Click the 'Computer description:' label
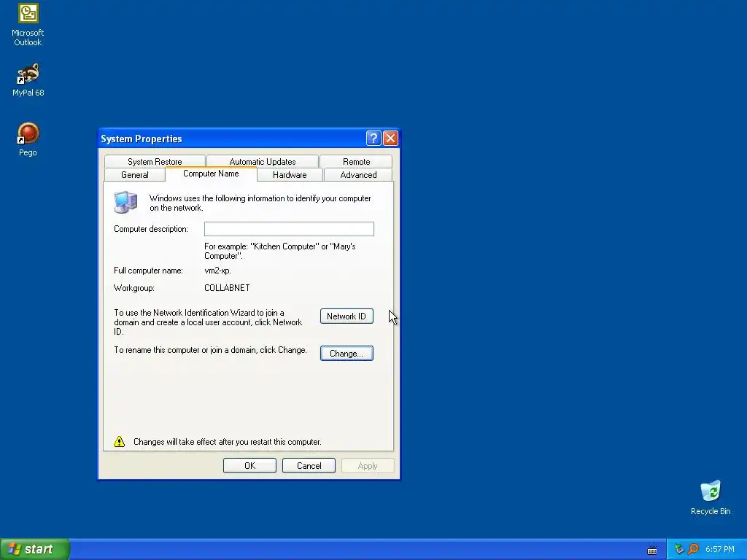Screen dimensions: 747x560 [x=150, y=229]
